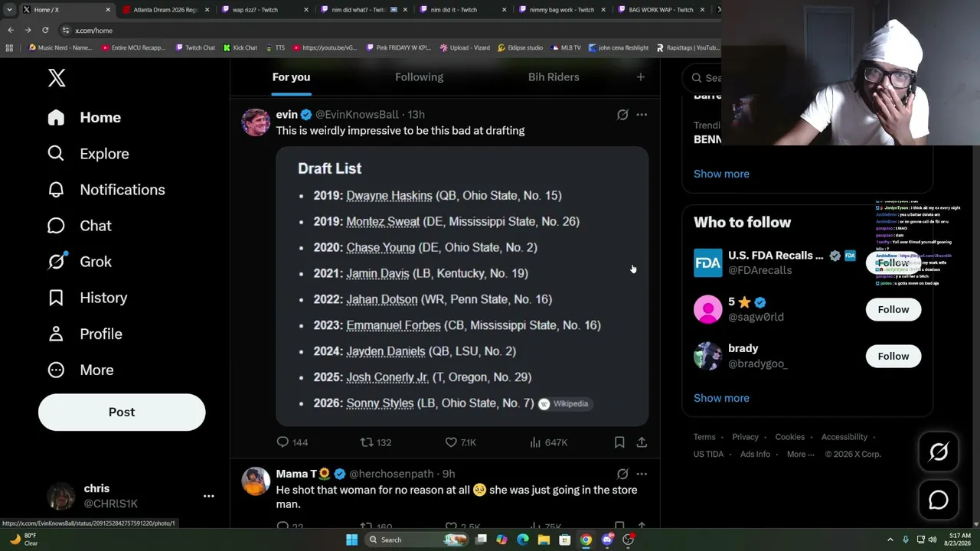Repost evin's draft list post

[376, 442]
